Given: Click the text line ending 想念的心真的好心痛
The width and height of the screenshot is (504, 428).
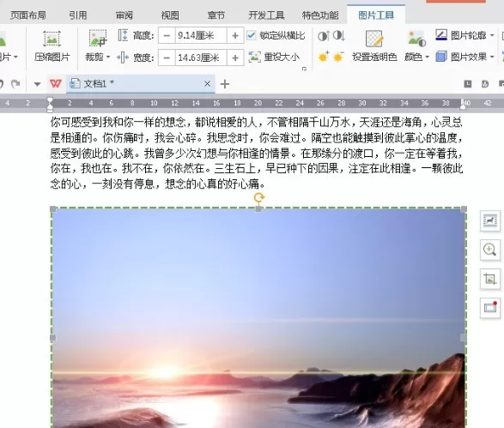Looking at the screenshot, I should pyautogui.click(x=158, y=184).
